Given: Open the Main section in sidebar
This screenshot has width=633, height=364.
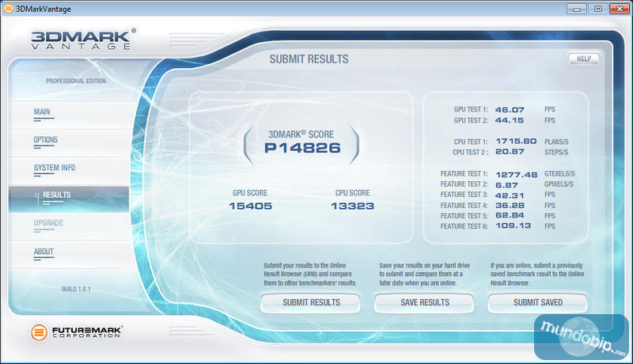Looking at the screenshot, I should (69, 115).
